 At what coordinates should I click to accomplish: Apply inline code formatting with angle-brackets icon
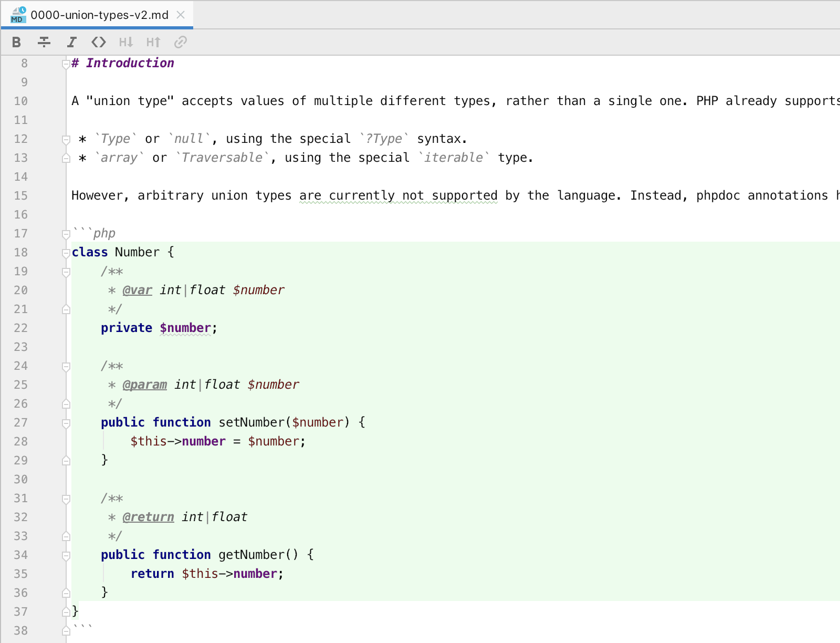(99, 42)
